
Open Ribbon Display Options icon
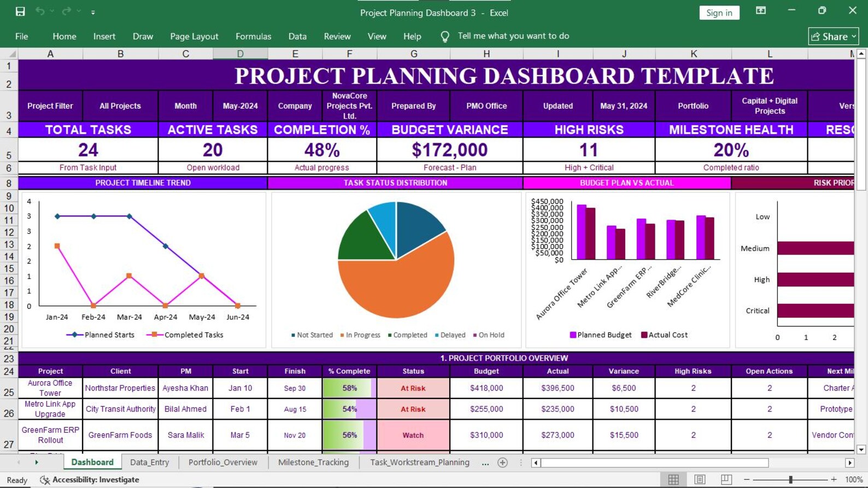coord(760,11)
